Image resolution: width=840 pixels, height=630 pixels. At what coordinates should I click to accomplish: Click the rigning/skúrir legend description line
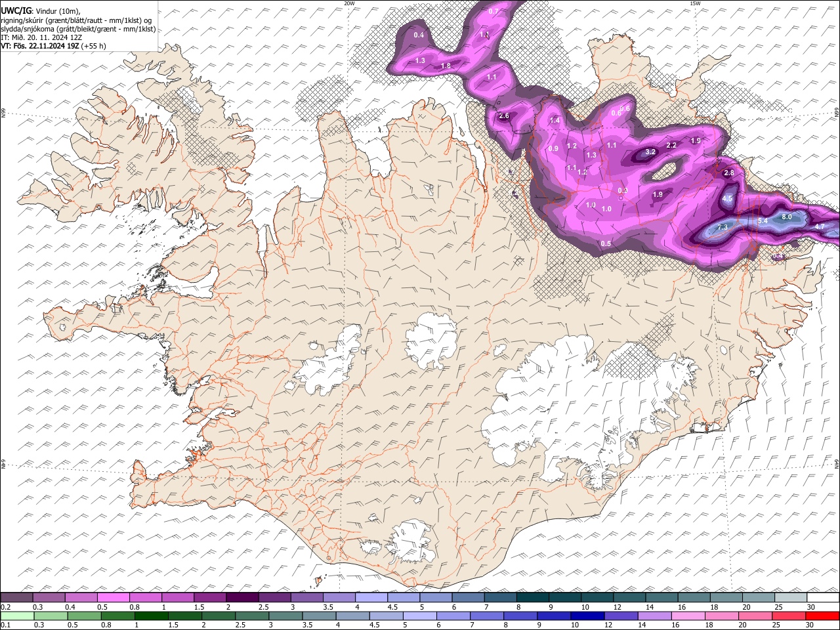click(76, 20)
